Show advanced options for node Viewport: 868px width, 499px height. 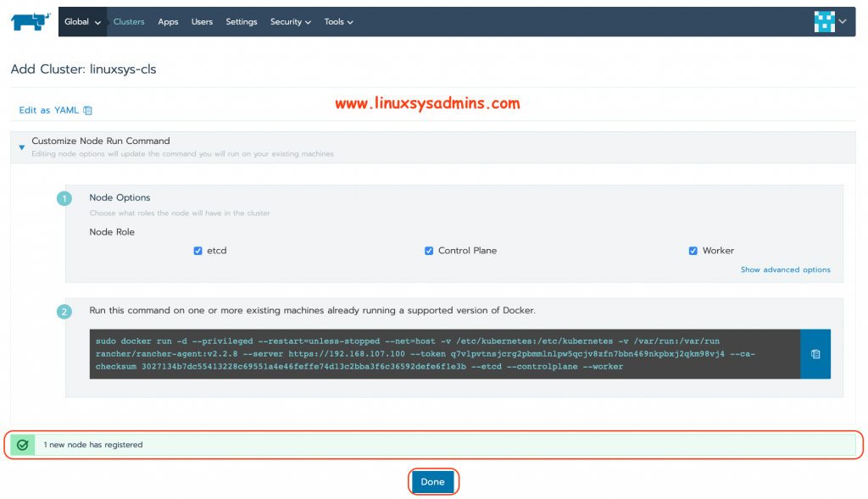pyautogui.click(x=786, y=269)
